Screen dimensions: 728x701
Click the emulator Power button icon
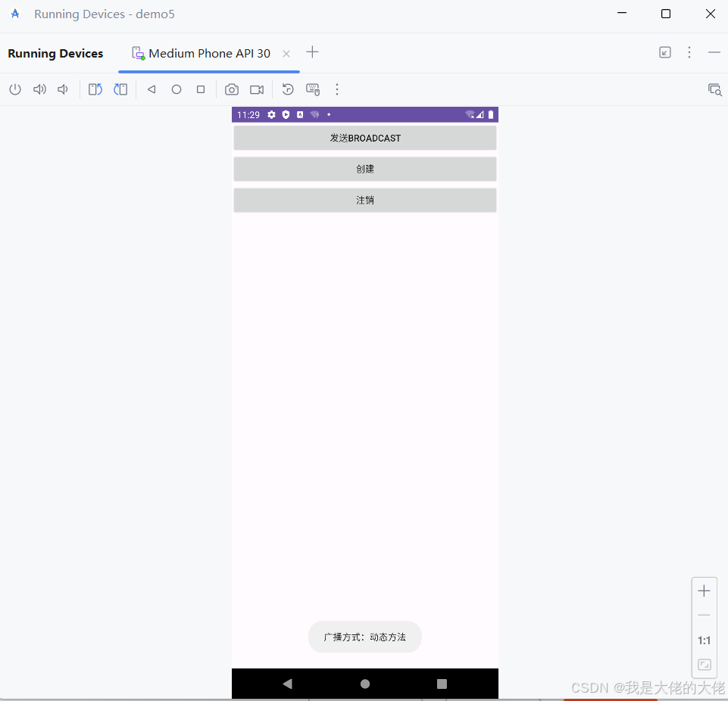[x=15, y=89]
